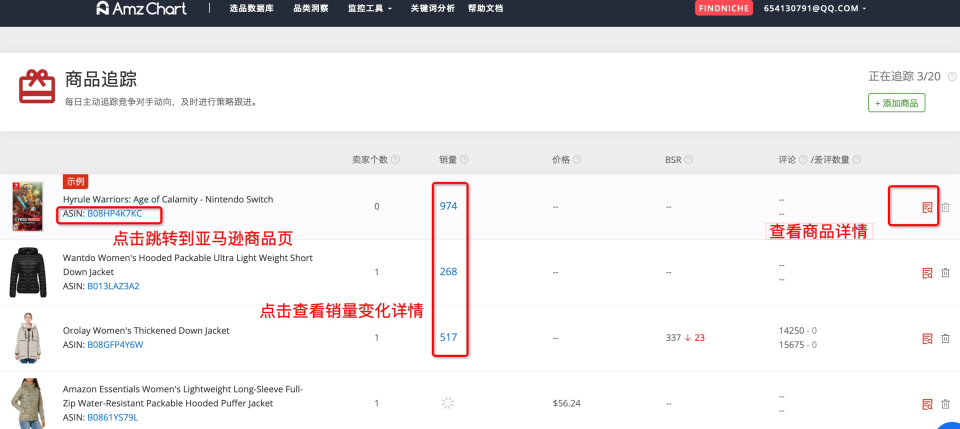Click AmzChart logo in the header
The height and width of the screenshot is (429, 960).
point(143,8)
